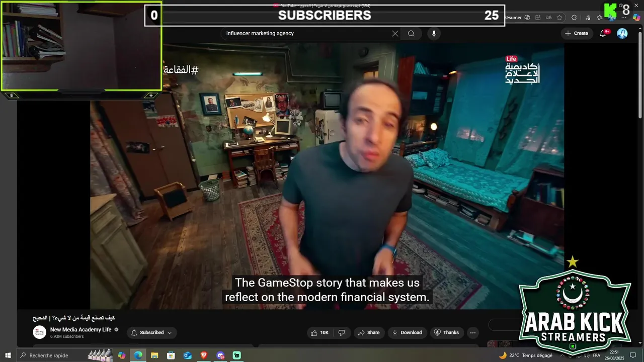Open the YouTube account avatar menu
This screenshot has width=644, height=362.
(x=622, y=33)
